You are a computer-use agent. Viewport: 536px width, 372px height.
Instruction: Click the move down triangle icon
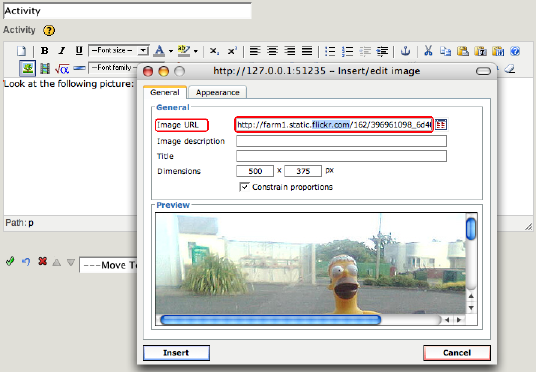coord(71,262)
